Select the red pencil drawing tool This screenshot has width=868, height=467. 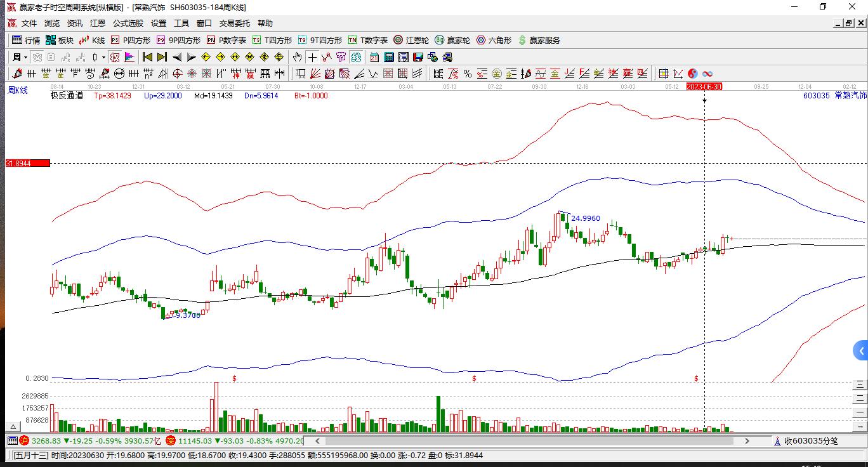[17, 74]
